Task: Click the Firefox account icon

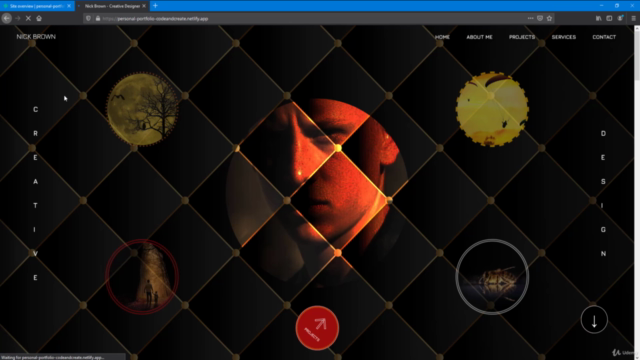Action: pyautogui.click(x=620, y=18)
